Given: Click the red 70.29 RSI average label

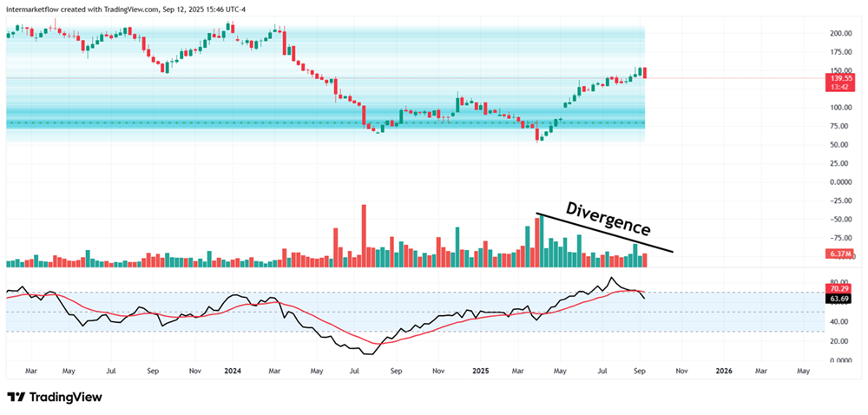Looking at the screenshot, I should click(839, 288).
